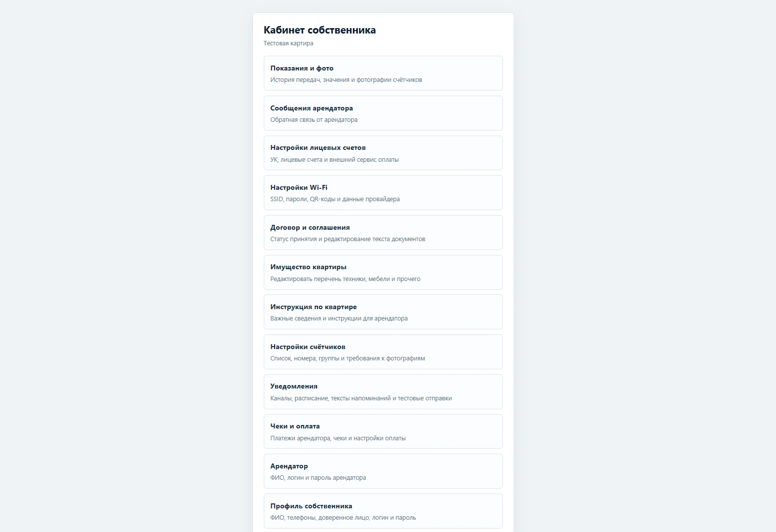Click SSID, пароли, QR-коды description text
This screenshot has width=776, height=532.
tap(335, 199)
